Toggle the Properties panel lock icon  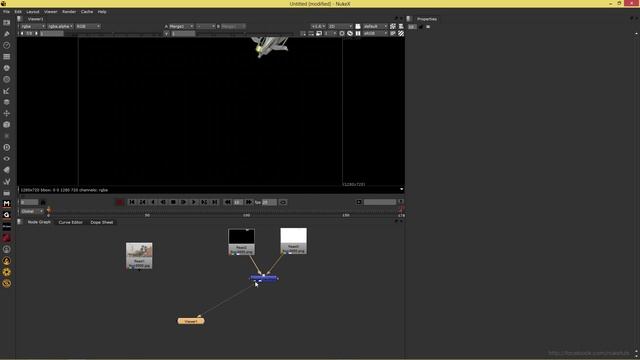click(420, 27)
